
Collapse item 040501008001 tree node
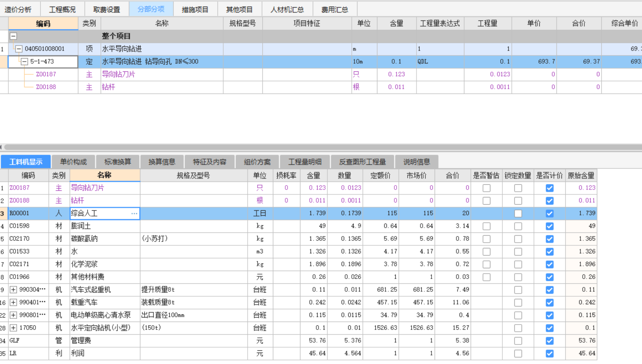(19, 49)
